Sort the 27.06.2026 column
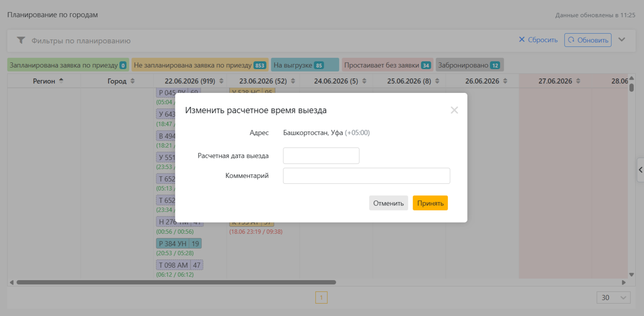This screenshot has width=644, height=316. 578,81
